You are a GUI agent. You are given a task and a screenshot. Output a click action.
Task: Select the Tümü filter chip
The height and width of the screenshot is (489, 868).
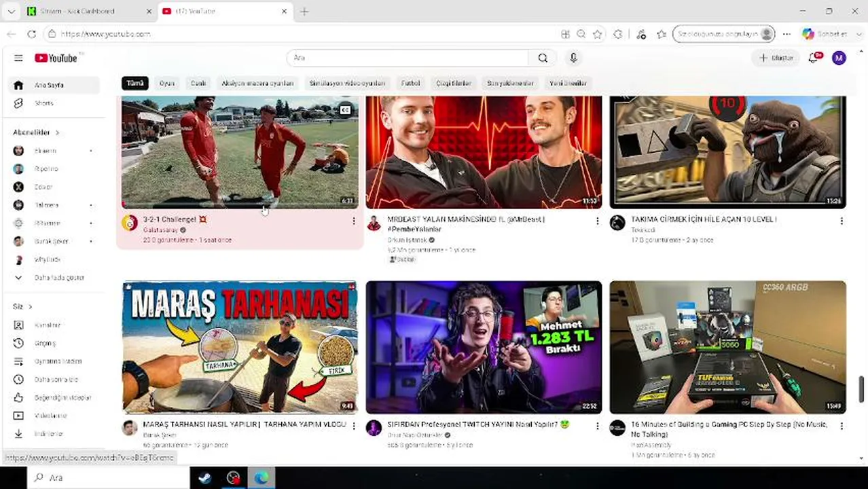135,83
